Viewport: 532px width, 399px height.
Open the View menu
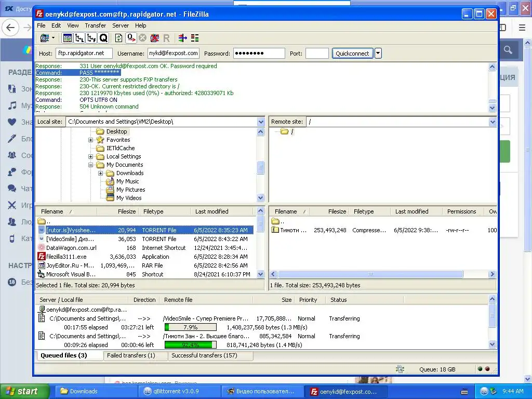(73, 25)
